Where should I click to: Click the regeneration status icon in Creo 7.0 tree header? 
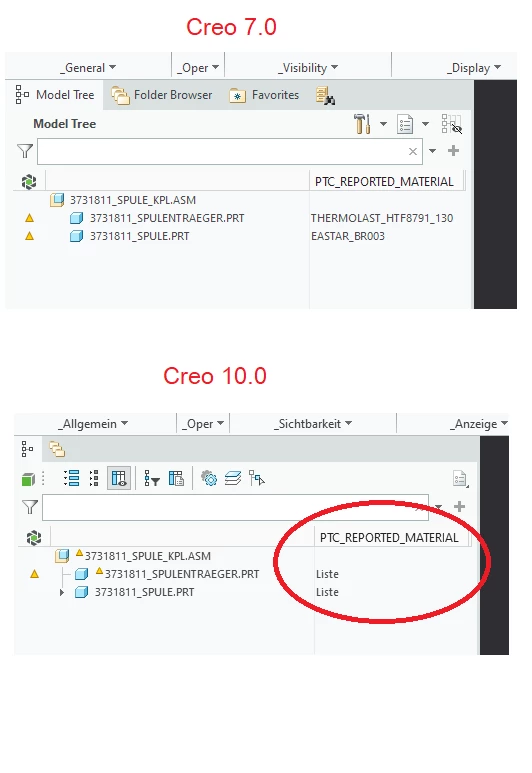29,182
